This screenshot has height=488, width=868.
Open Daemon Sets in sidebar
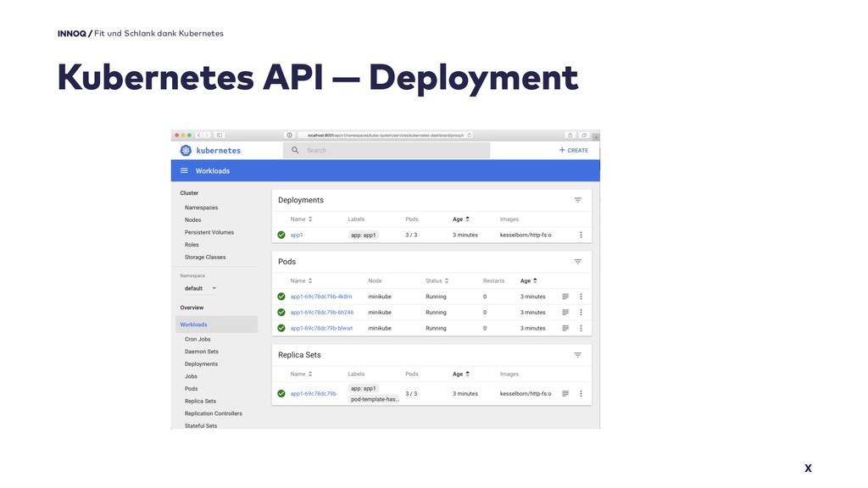pyautogui.click(x=202, y=352)
